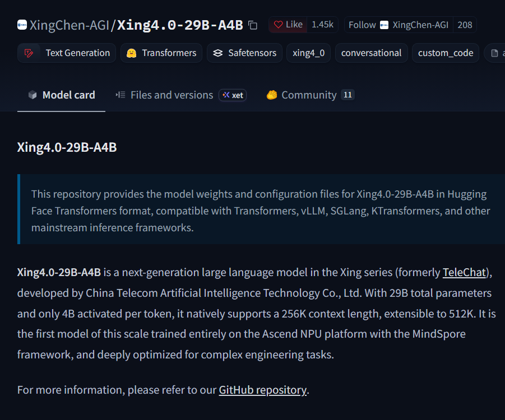Click the Text Generation task icon
This screenshot has height=420, width=505.
coord(29,53)
